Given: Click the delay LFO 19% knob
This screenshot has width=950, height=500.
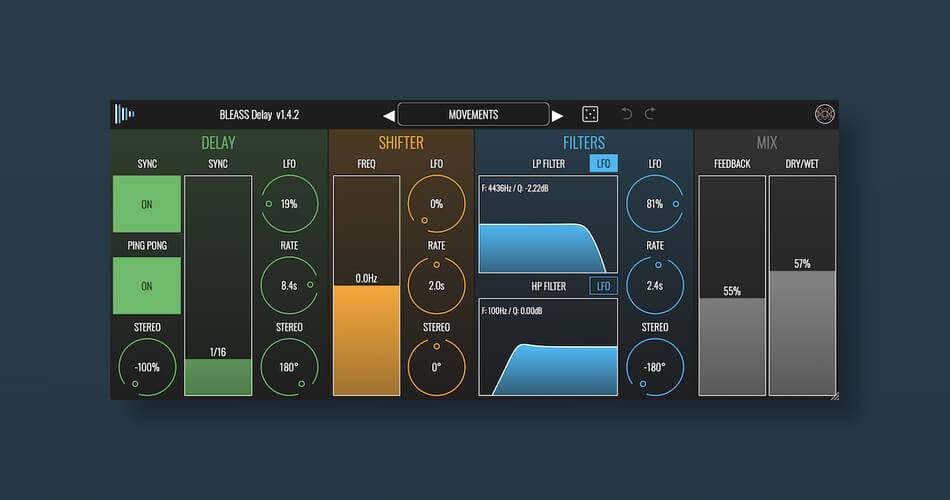Looking at the screenshot, I should [289, 204].
